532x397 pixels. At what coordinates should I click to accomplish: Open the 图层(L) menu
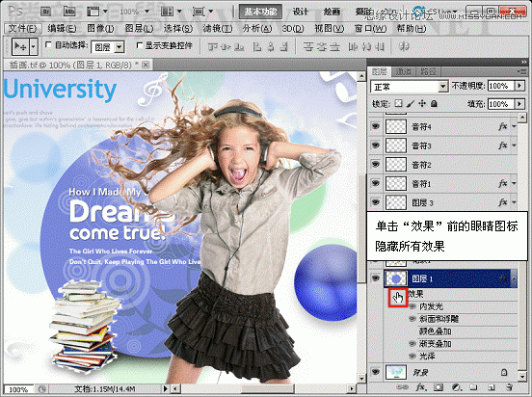tap(139, 29)
